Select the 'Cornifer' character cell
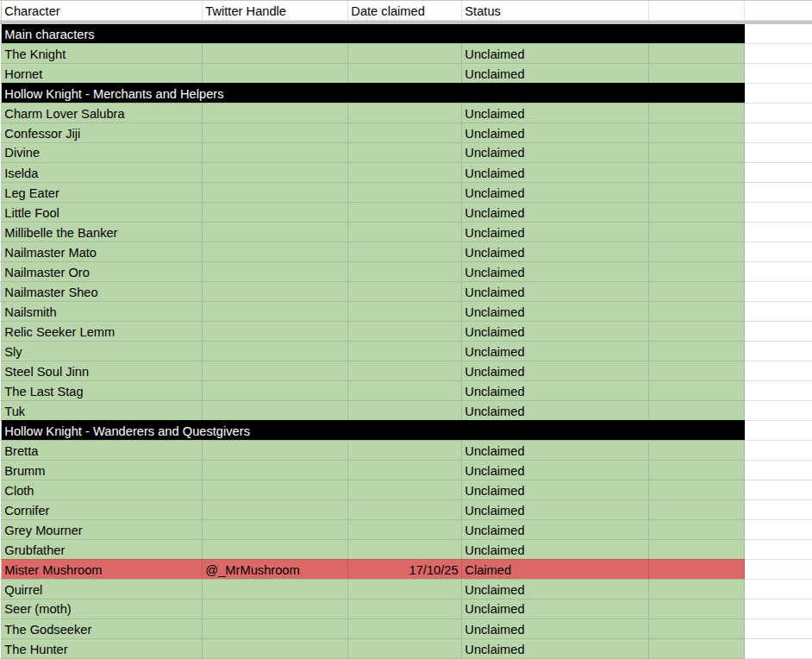This screenshot has height=659, width=812. point(102,511)
